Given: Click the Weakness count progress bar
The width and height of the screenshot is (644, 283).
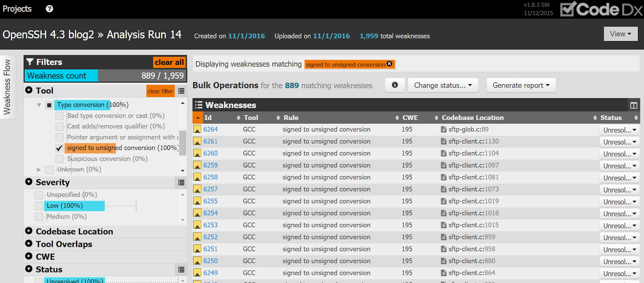Looking at the screenshot, I should coord(105,75).
